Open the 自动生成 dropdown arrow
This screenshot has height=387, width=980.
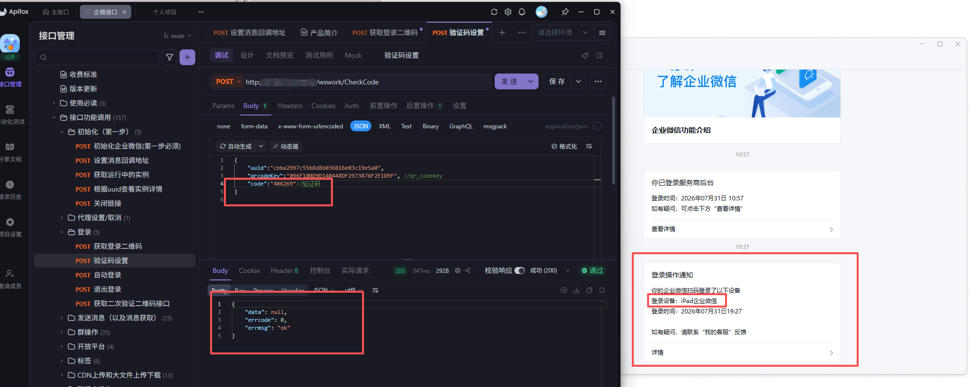261,147
